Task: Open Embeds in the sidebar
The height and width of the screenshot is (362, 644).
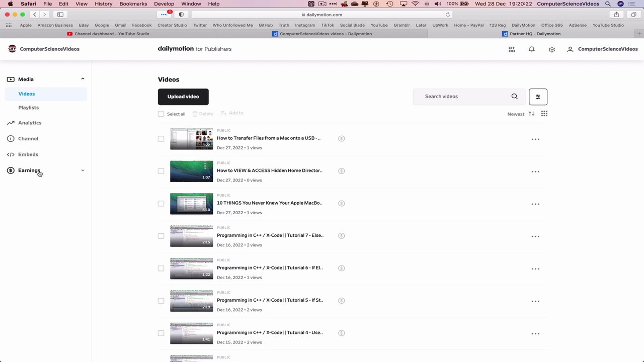Action: tap(28, 154)
